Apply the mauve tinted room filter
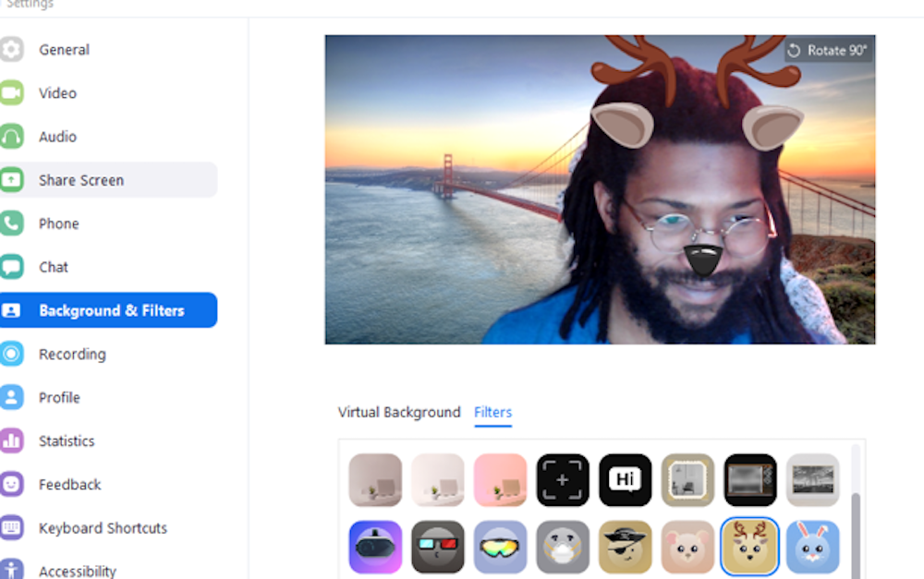924x579 pixels. [x=375, y=480]
